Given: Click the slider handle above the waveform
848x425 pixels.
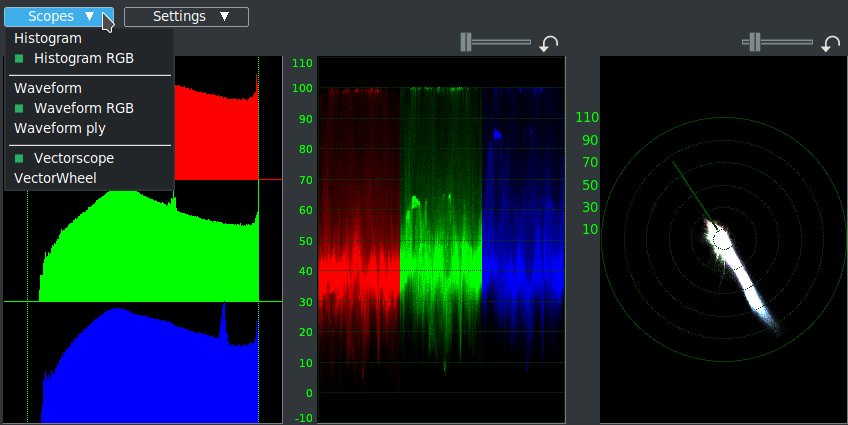Looking at the screenshot, I should click(466, 42).
